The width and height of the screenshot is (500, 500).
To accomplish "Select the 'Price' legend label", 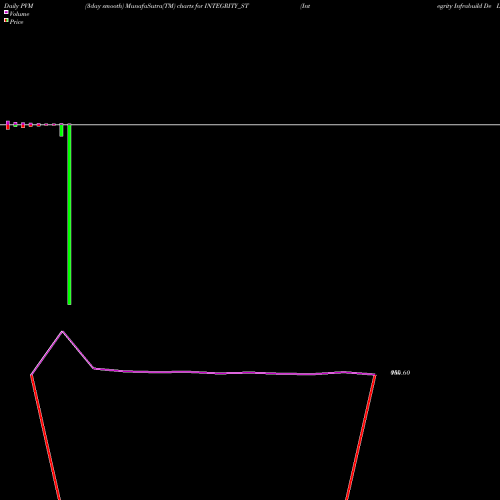I will (16, 22).
